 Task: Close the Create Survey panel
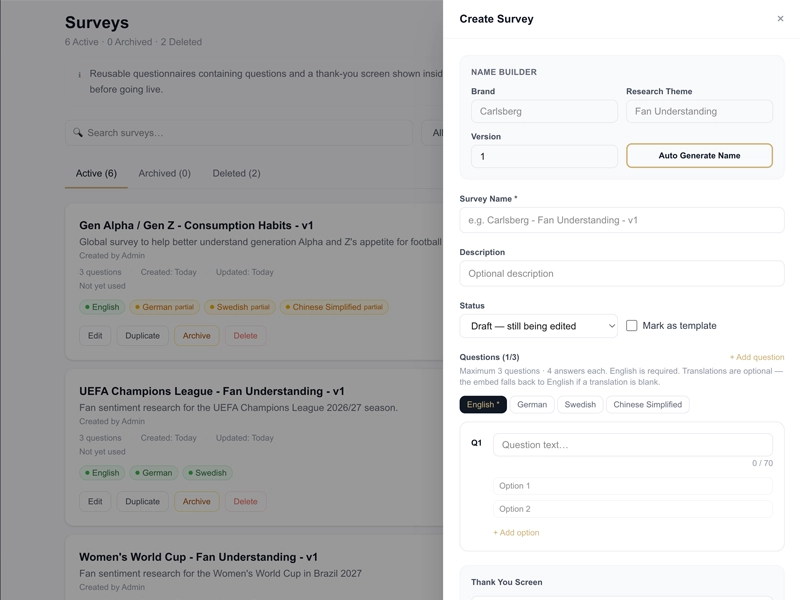tap(780, 19)
